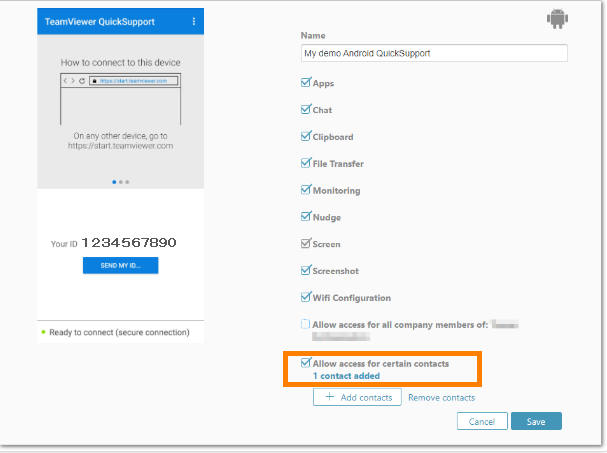Enable access for all company members
The width and height of the screenshot is (607, 453).
coord(306,324)
